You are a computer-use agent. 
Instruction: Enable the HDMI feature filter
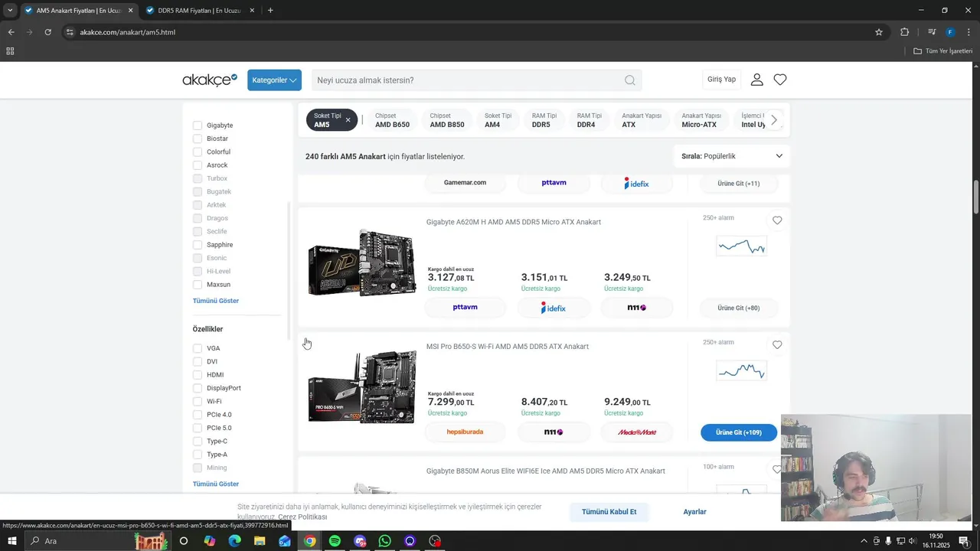198,375
